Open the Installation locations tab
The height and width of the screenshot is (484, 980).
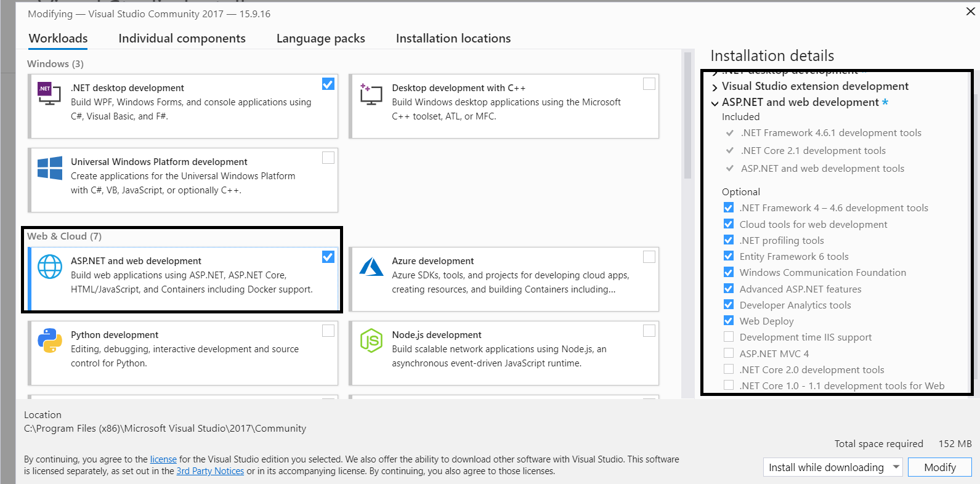point(453,38)
